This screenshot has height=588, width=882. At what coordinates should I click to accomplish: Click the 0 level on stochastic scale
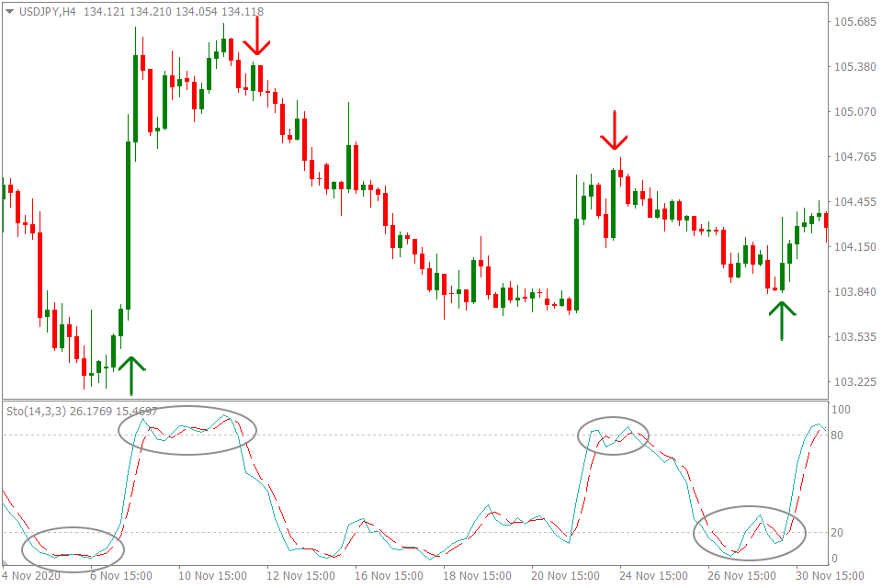click(x=834, y=559)
